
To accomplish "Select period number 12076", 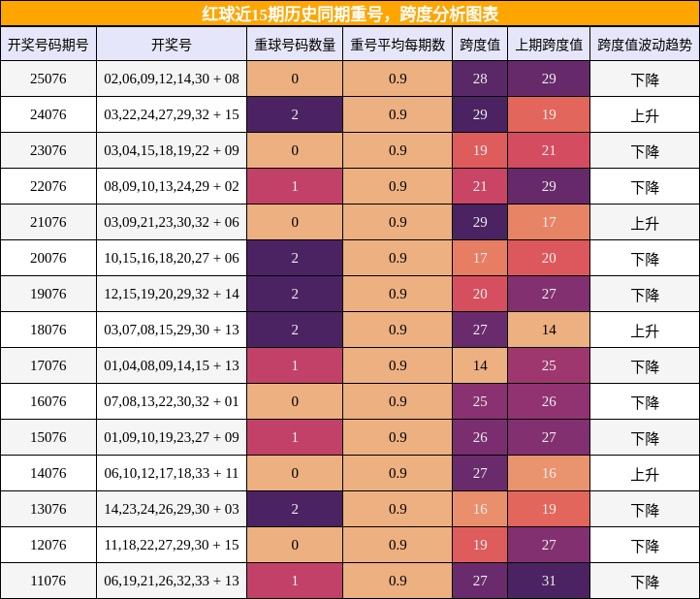I will coord(48,545).
